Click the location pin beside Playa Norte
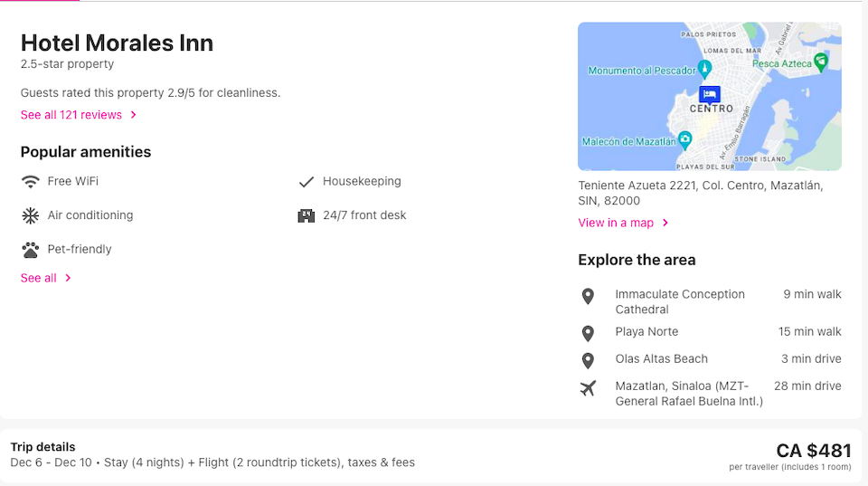Image resolution: width=868 pixels, height=486 pixels. 588,333
